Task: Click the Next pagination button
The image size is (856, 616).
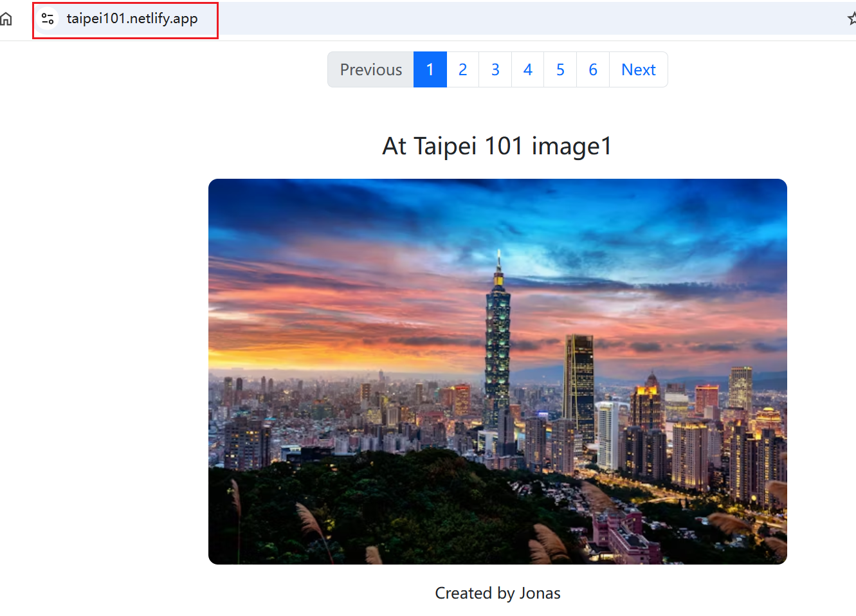Action: (638, 69)
